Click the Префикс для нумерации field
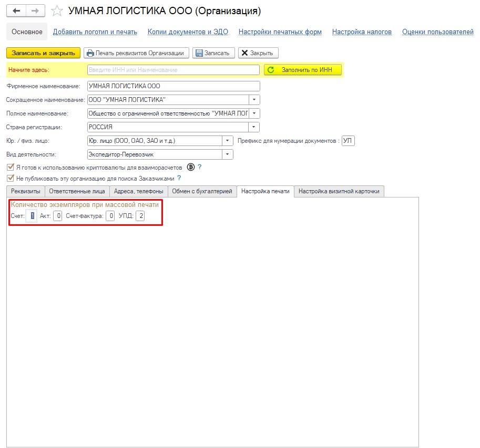The image size is (480, 448). [348, 141]
